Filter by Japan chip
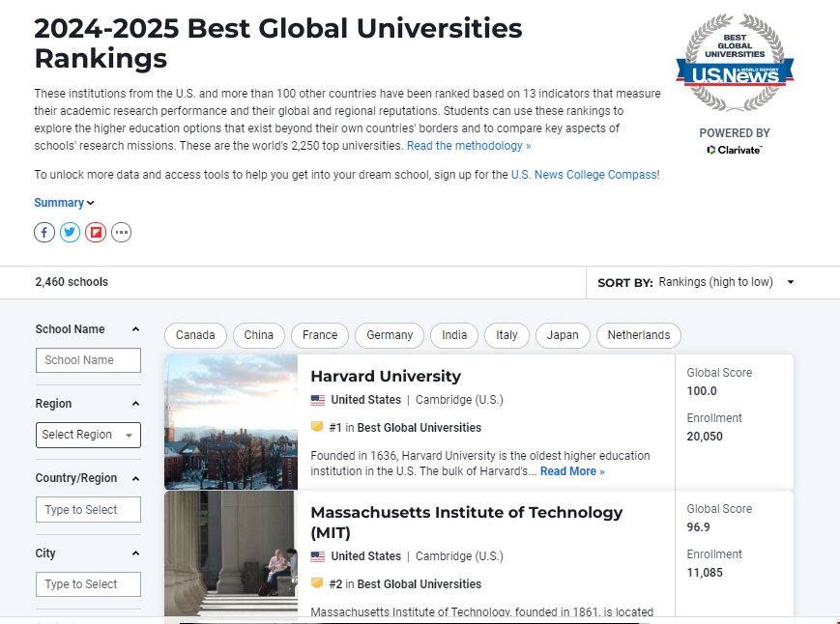The image size is (840, 624). click(x=563, y=335)
